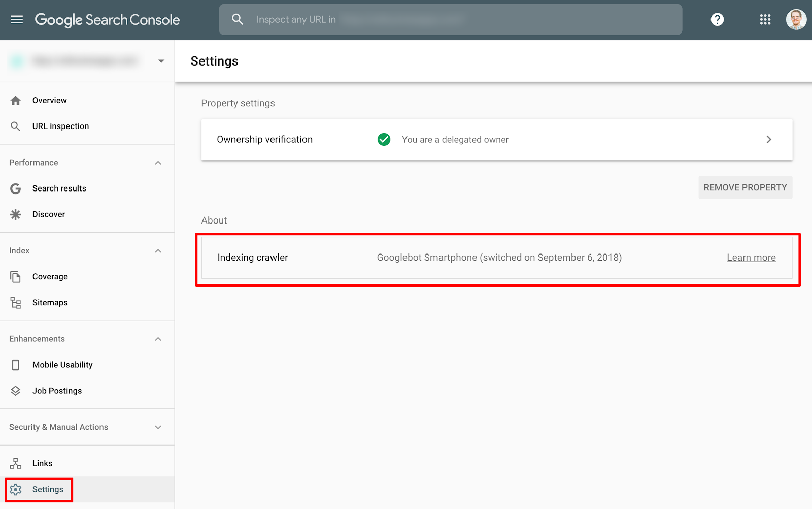Click 'You are a delegated owner' text

455,140
